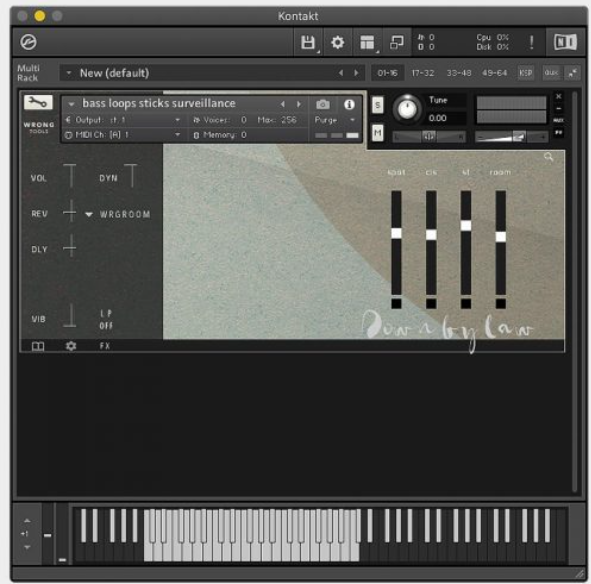Click the aux rack header button
This screenshot has height=584, width=591.
tap(551, 73)
